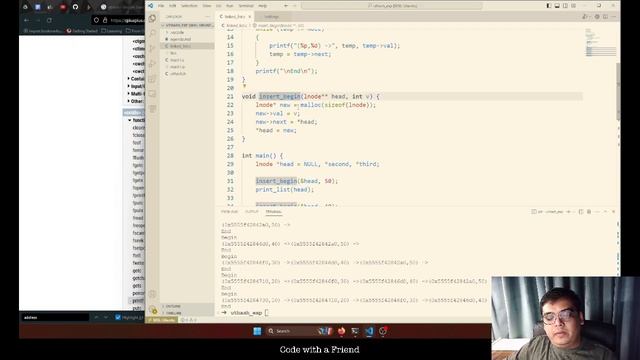
Task: Click the kill terminal trash icon
Action: 589,211
